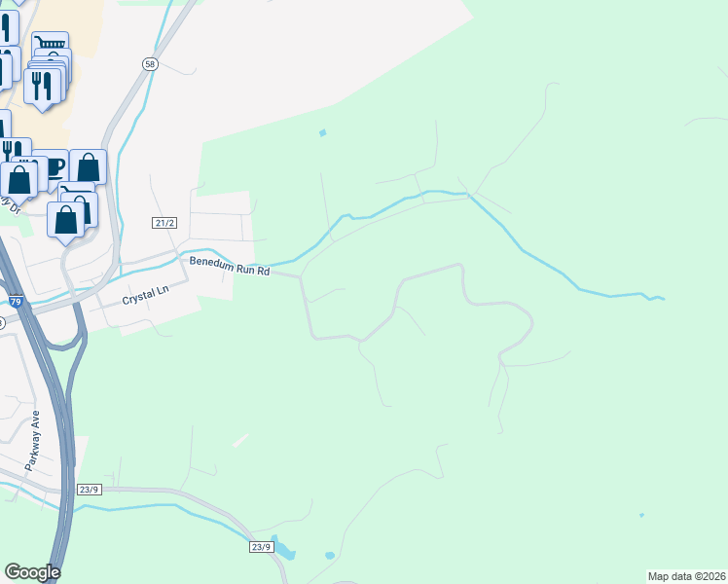This screenshot has height=584, width=728.
Task: Click shopping bag marker right of coffee cup
Action: point(89,166)
